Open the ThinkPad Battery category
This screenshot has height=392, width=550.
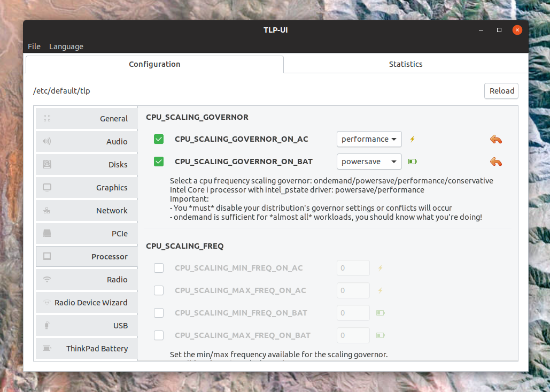tap(87, 349)
